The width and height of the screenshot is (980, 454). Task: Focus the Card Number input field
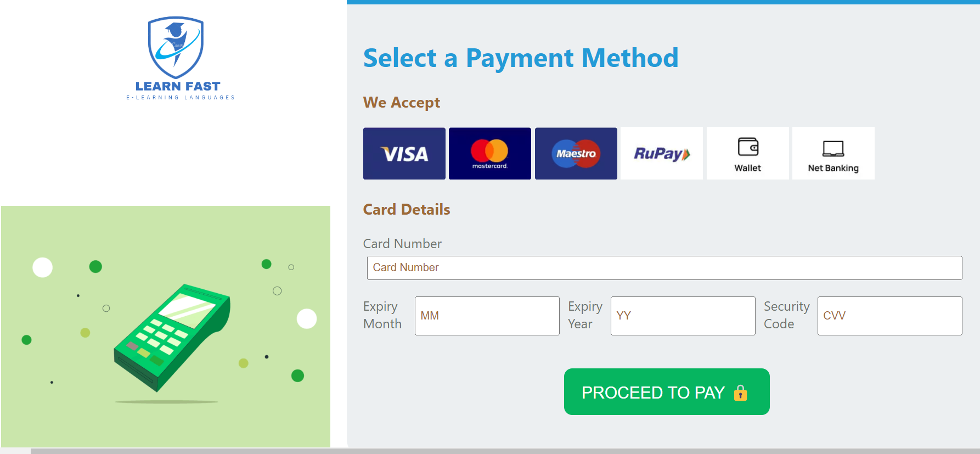point(664,268)
